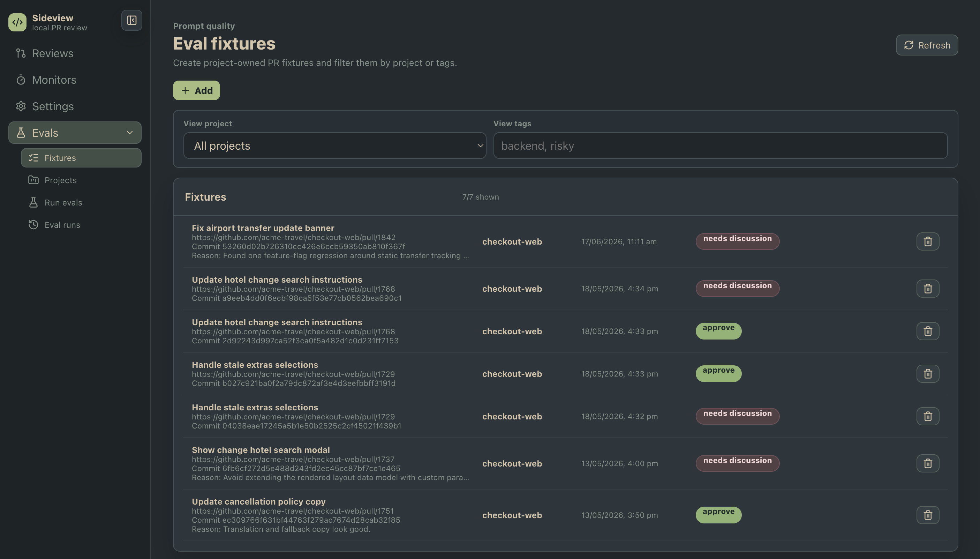Open the Settings page
The image size is (980, 559).
pyautogui.click(x=75, y=106)
